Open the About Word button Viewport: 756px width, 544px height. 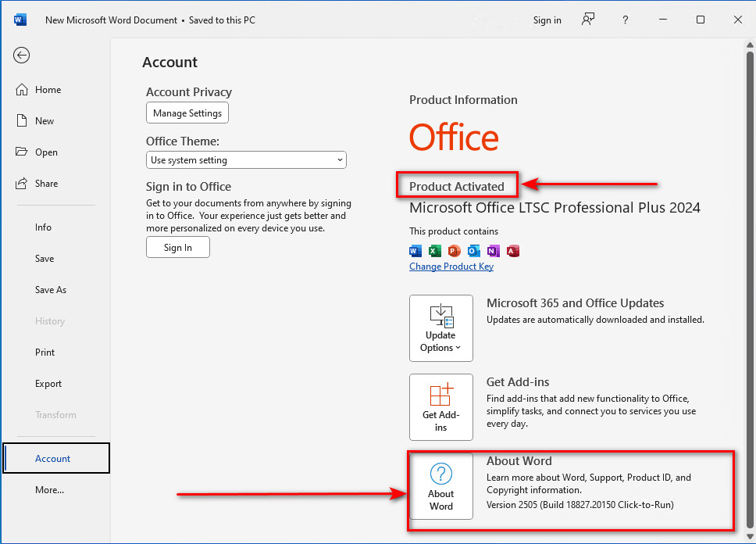[x=440, y=486]
